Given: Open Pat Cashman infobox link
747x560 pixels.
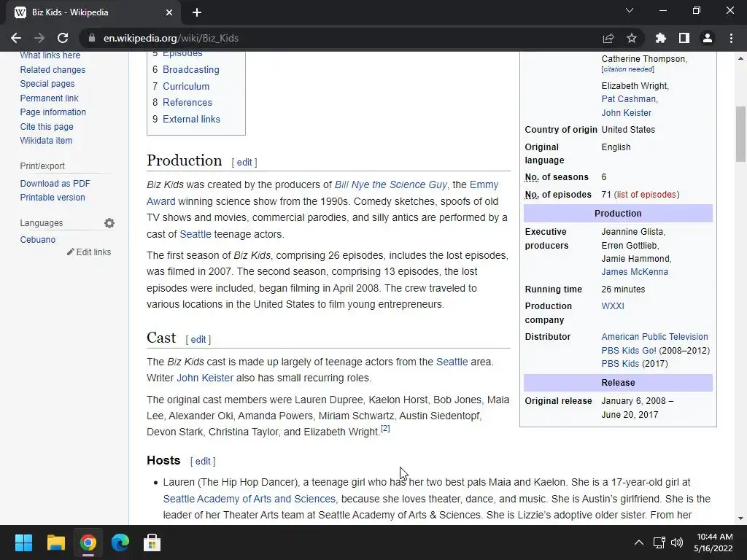Looking at the screenshot, I should pyautogui.click(x=628, y=99).
